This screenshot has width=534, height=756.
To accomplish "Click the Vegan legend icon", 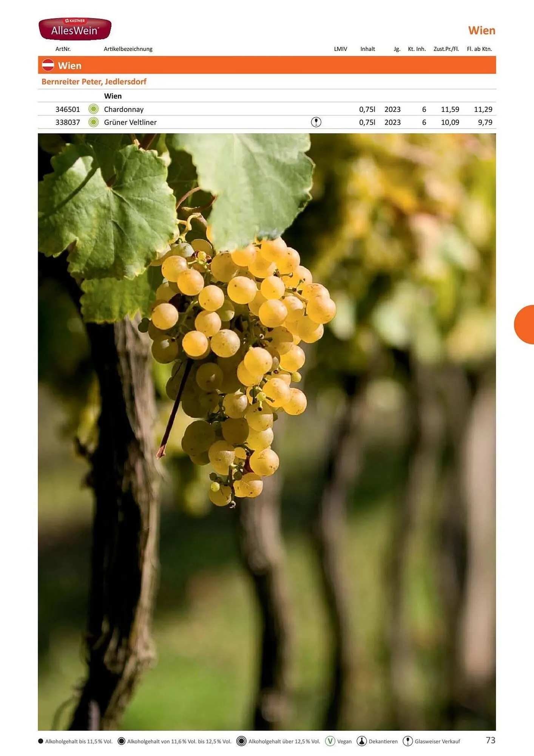I will [x=330, y=741].
